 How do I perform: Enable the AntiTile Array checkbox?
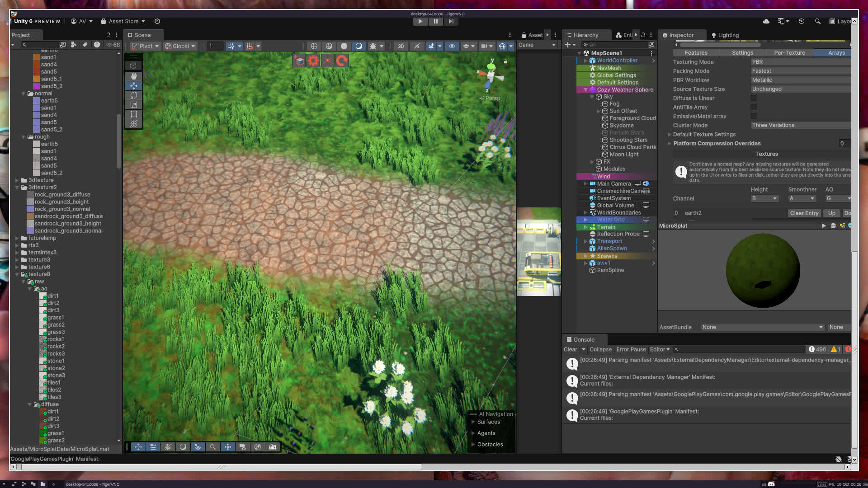tap(754, 107)
